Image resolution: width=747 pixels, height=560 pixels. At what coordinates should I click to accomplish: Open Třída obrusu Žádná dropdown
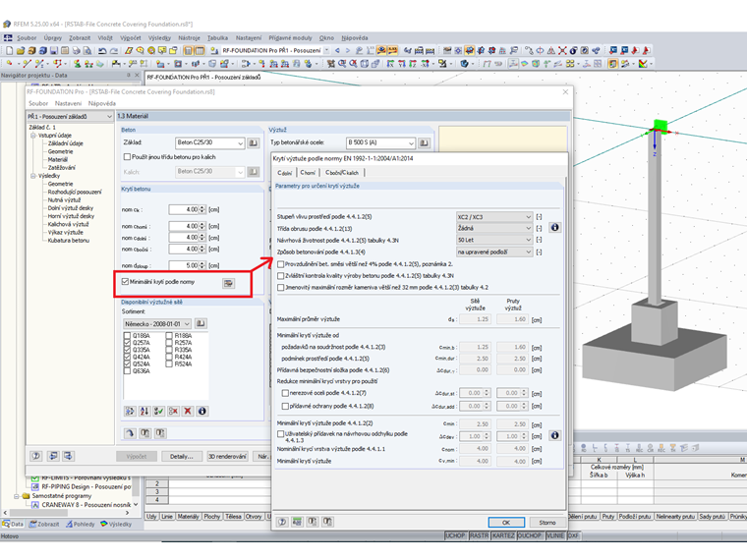tap(494, 228)
